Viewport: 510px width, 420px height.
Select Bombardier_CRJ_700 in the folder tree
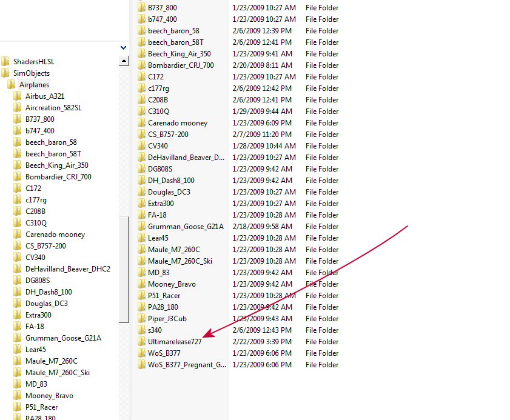pos(59,176)
